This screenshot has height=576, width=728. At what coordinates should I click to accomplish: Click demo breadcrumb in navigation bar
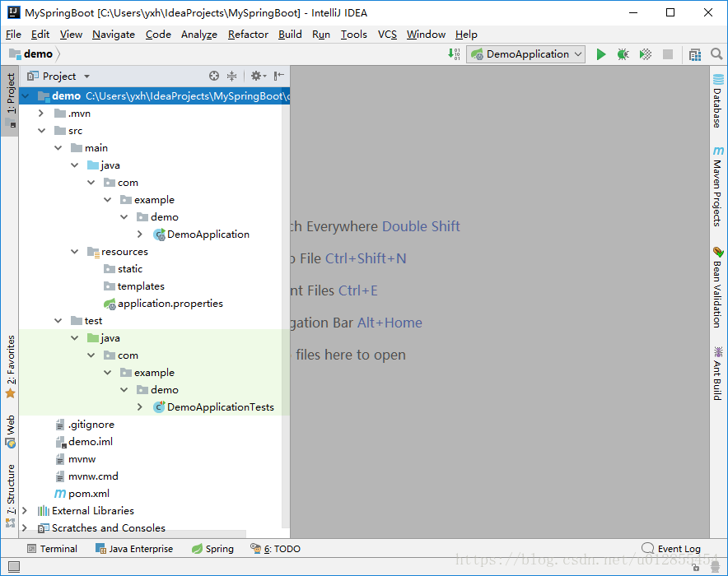(x=31, y=53)
